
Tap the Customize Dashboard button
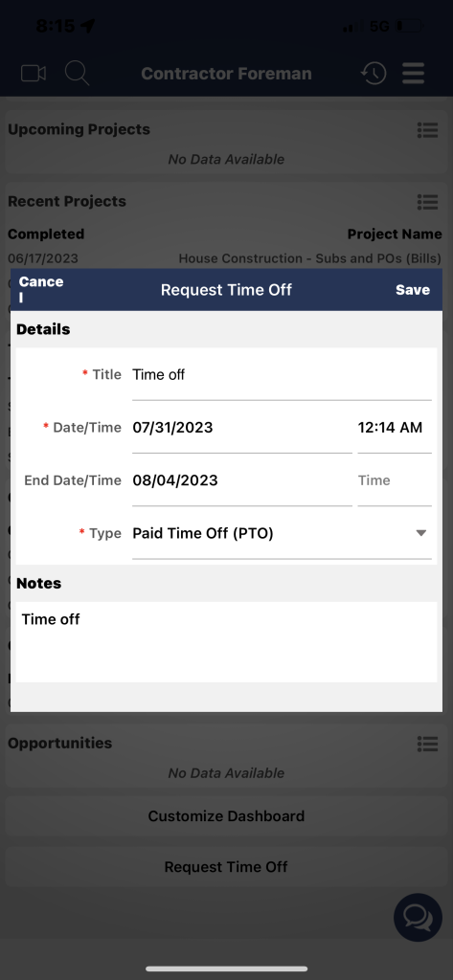(226, 816)
